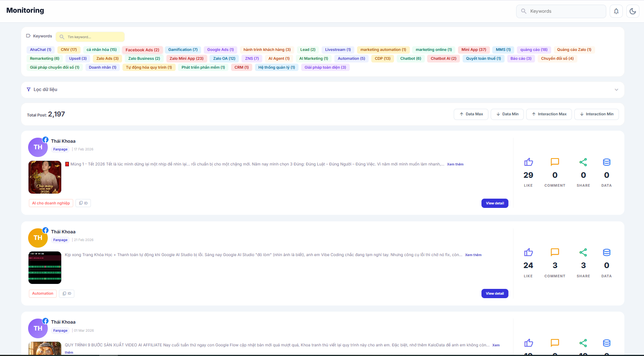Toggle the Mini App (37) keyword filter
The width and height of the screenshot is (644, 356).
pyautogui.click(x=474, y=50)
